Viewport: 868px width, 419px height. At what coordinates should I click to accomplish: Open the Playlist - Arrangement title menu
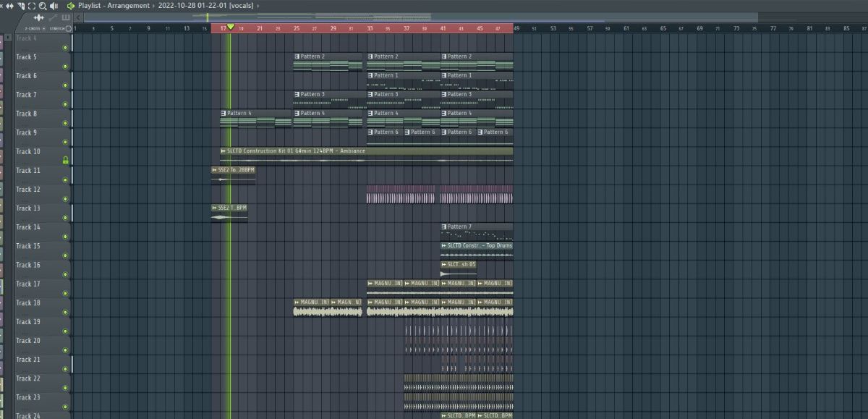pyautogui.click(x=114, y=6)
